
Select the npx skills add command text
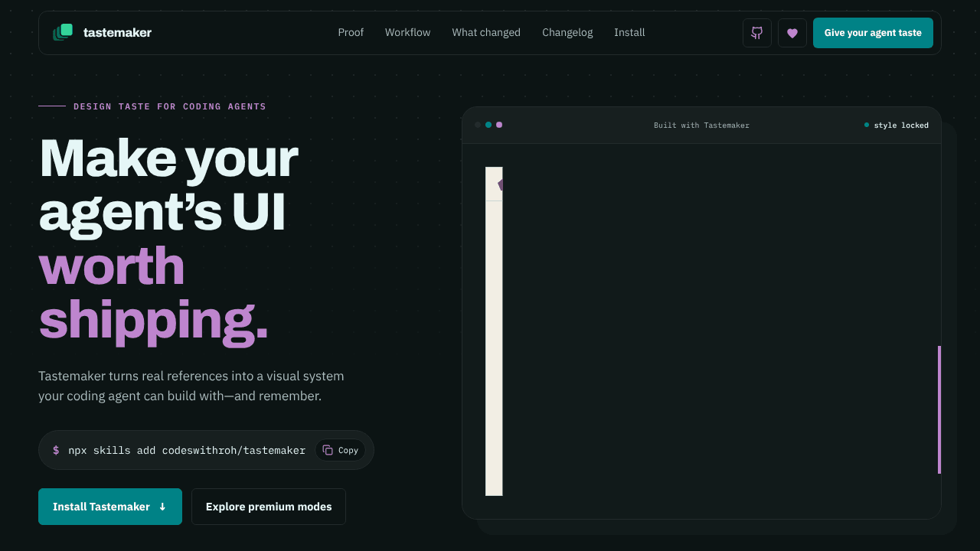click(187, 450)
